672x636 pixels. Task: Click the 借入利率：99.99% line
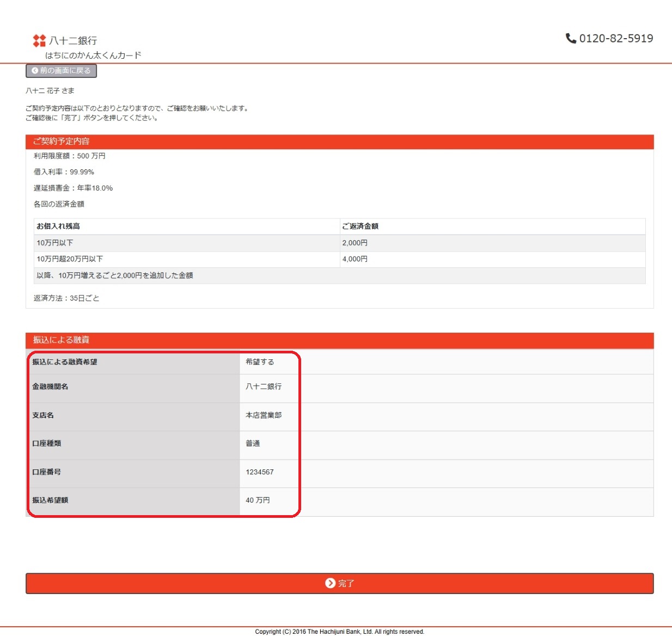64,172
